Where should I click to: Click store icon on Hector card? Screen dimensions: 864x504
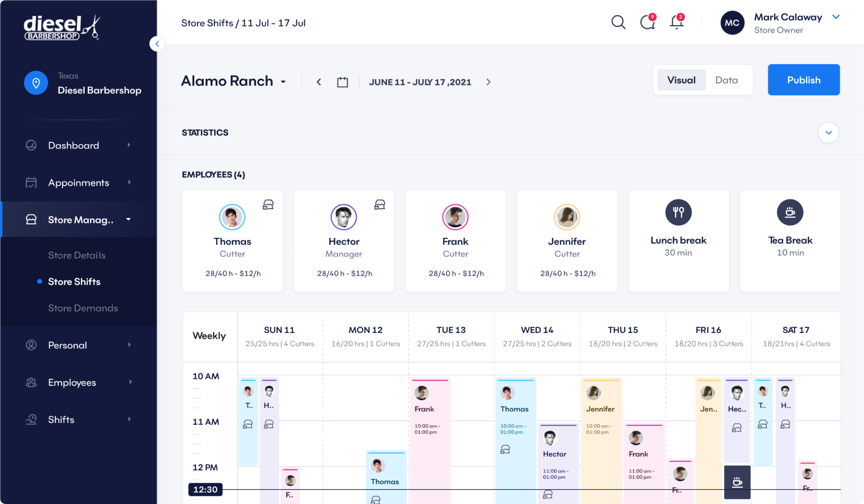380,205
